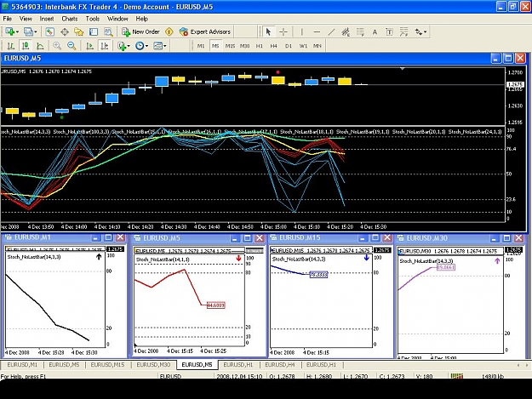Launch the Strategy Tester
532x399 pixels.
[x=108, y=31]
